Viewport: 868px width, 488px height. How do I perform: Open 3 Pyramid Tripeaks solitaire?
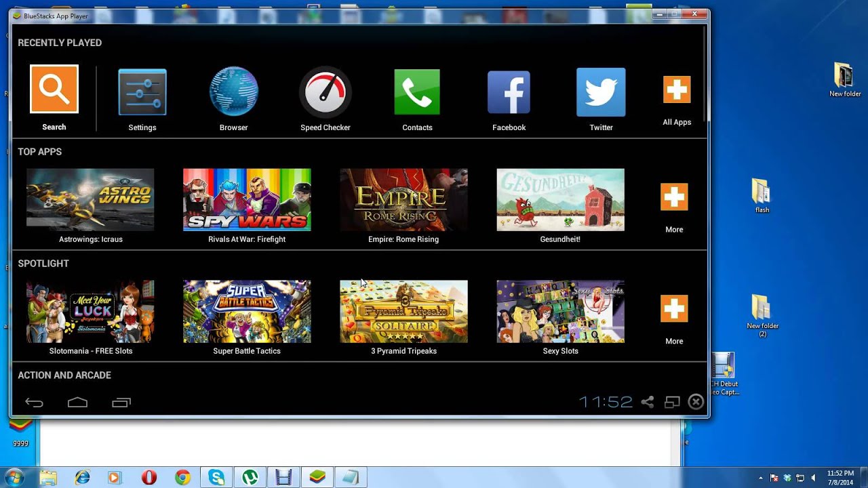(403, 312)
